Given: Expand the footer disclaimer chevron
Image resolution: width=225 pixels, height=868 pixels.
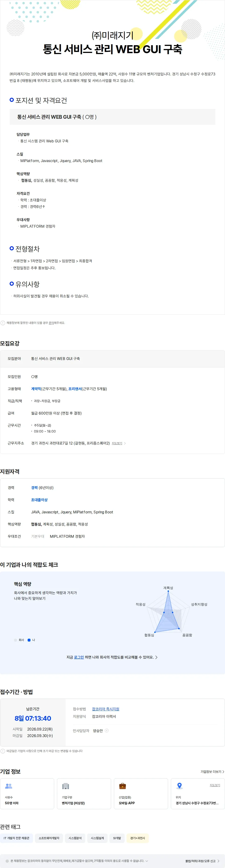Looking at the screenshot, I should tap(147, 861).
